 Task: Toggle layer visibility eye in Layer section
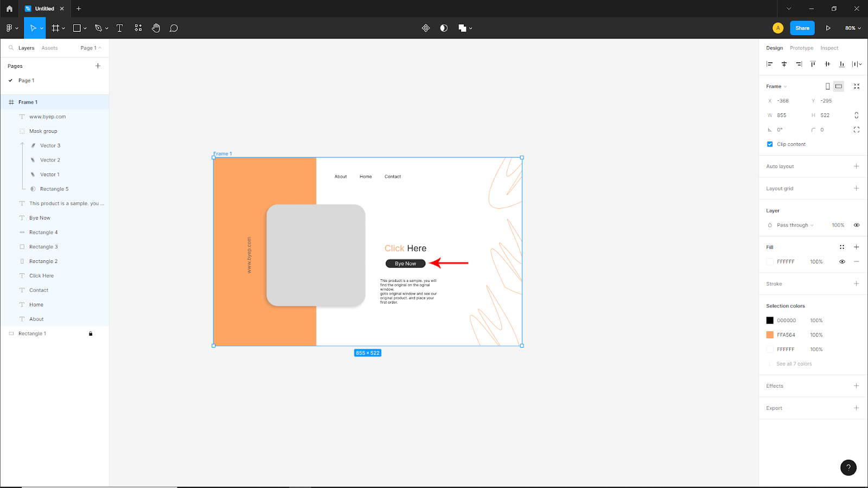(857, 225)
